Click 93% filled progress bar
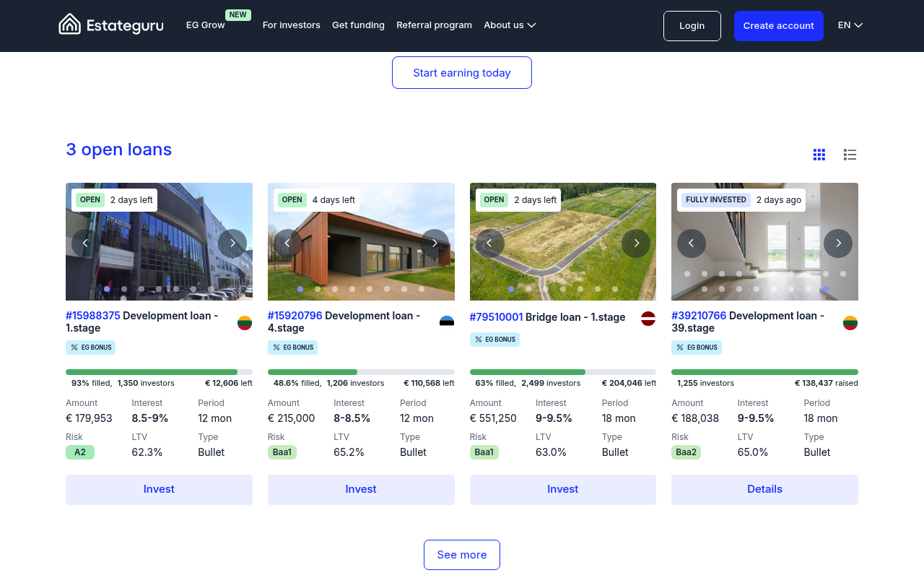 click(159, 372)
